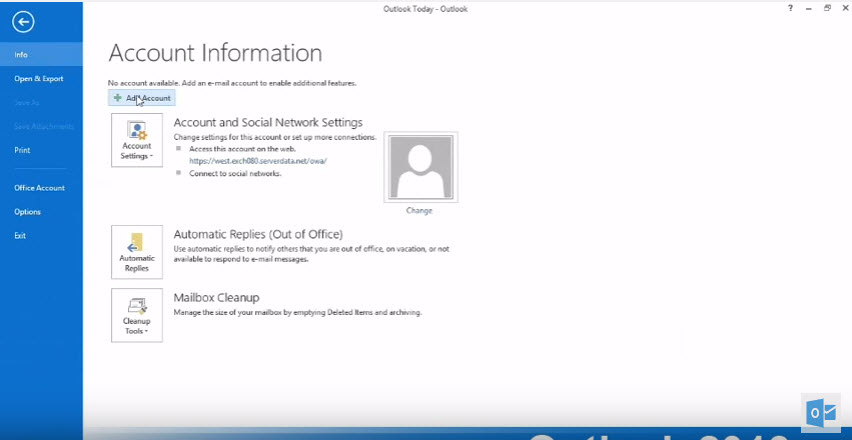Open the Automatic Replies button
The width and height of the screenshot is (852, 440).
coord(137,252)
